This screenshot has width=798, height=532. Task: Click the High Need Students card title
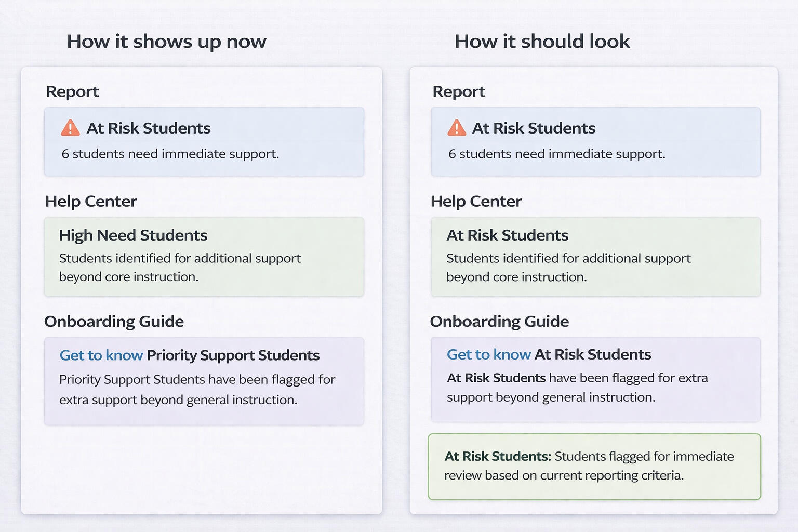(133, 235)
